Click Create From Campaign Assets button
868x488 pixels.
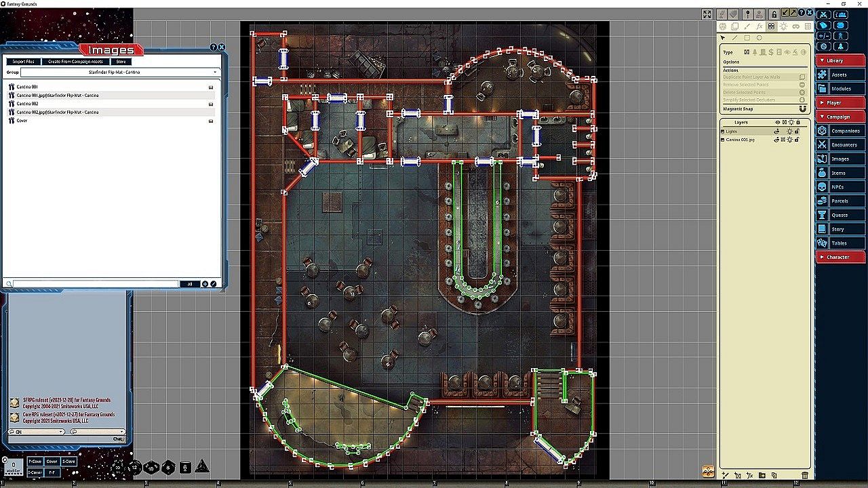(75, 62)
